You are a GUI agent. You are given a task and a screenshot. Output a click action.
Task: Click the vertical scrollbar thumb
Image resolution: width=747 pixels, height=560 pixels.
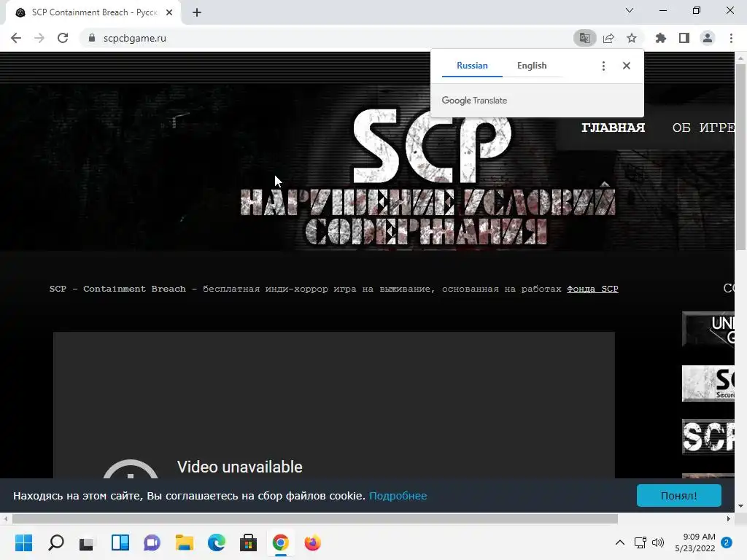pyautogui.click(x=741, y=157)
